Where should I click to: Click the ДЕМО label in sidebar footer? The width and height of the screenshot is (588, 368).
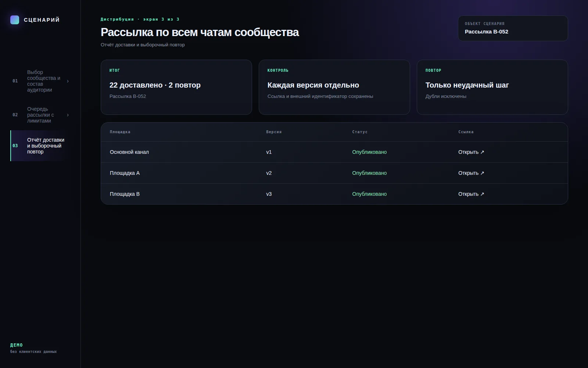click(x=17, y=345)
